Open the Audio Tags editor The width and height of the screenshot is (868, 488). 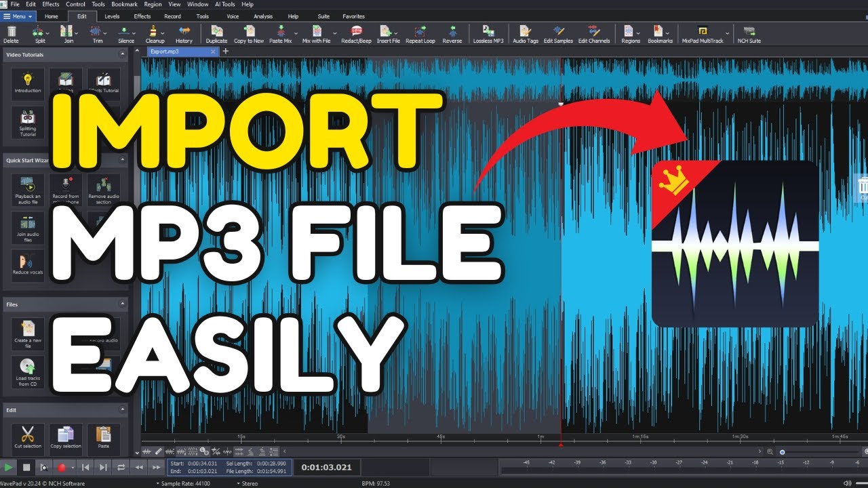click(525, 34)
